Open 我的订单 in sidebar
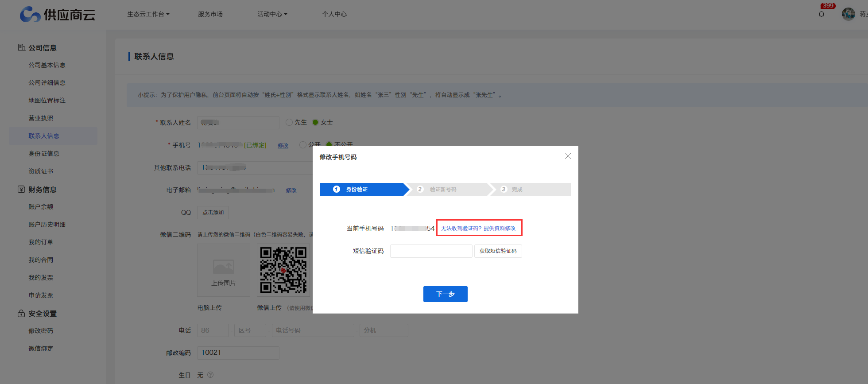The image size is (868, 384). (41, 242)
